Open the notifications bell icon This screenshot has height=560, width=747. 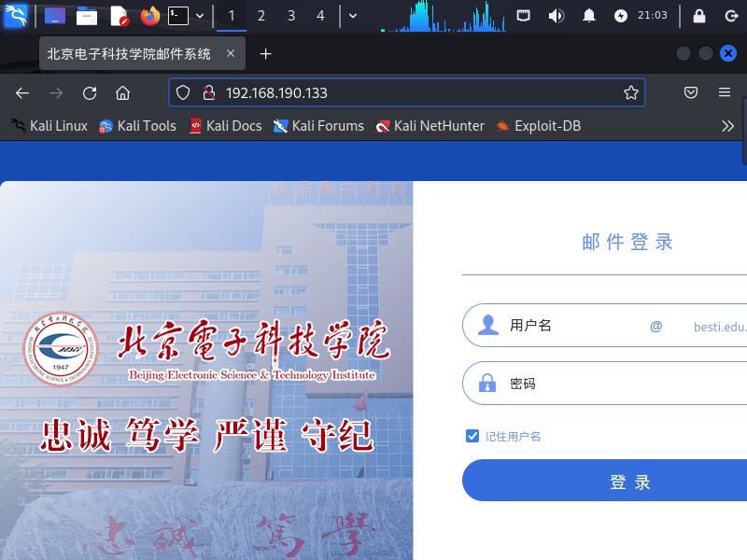pos(589,16)
